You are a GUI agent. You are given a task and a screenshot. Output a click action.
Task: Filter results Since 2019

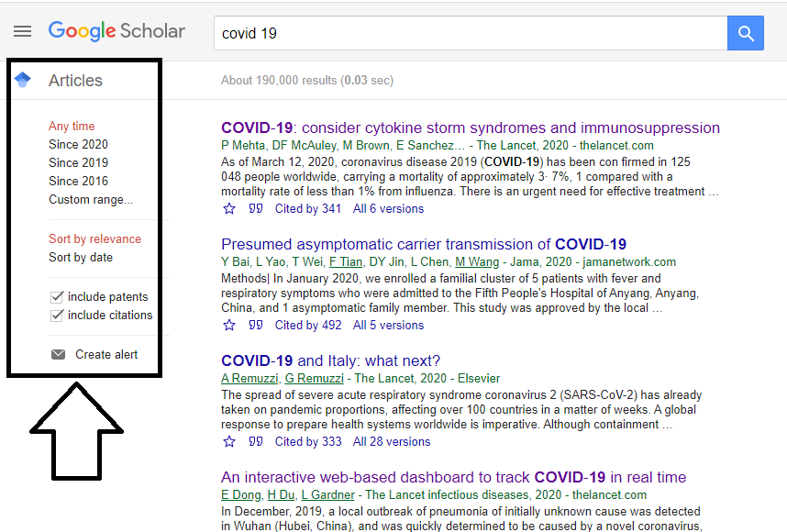(x=78, y=162)
